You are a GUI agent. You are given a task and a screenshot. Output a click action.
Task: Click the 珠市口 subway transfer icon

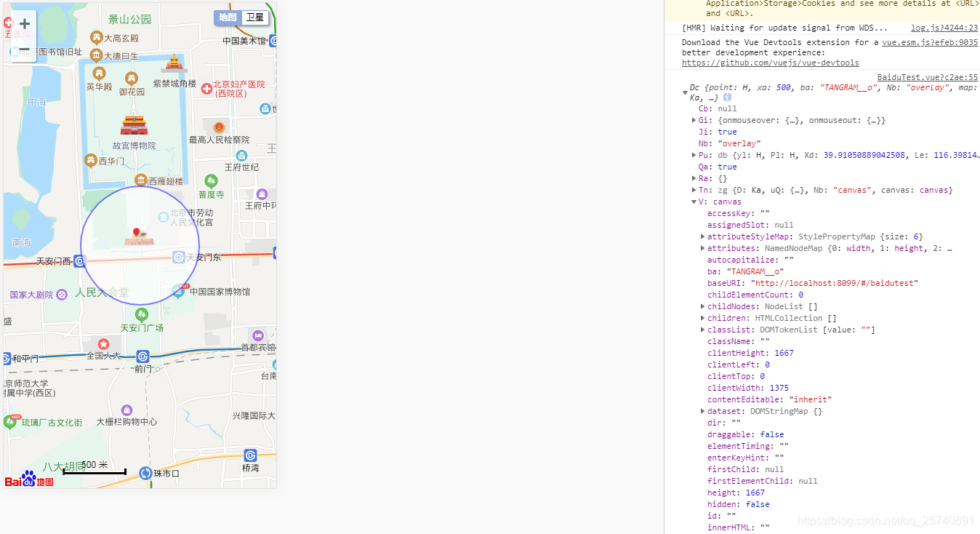click(x=145, y=473)
